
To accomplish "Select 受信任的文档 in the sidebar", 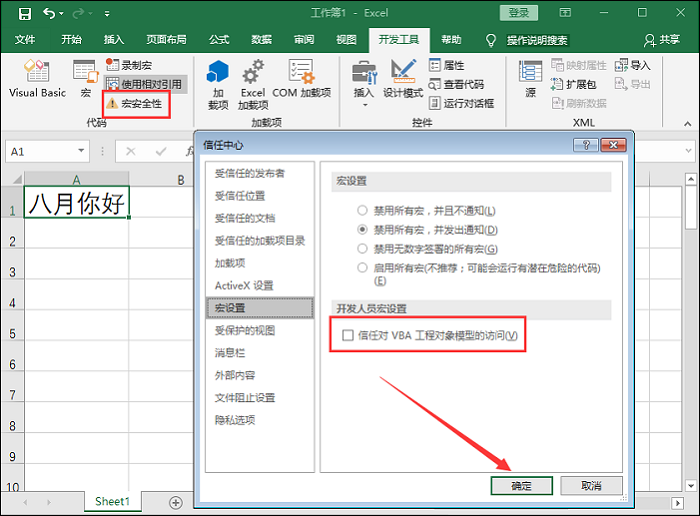I will [260, 218].
